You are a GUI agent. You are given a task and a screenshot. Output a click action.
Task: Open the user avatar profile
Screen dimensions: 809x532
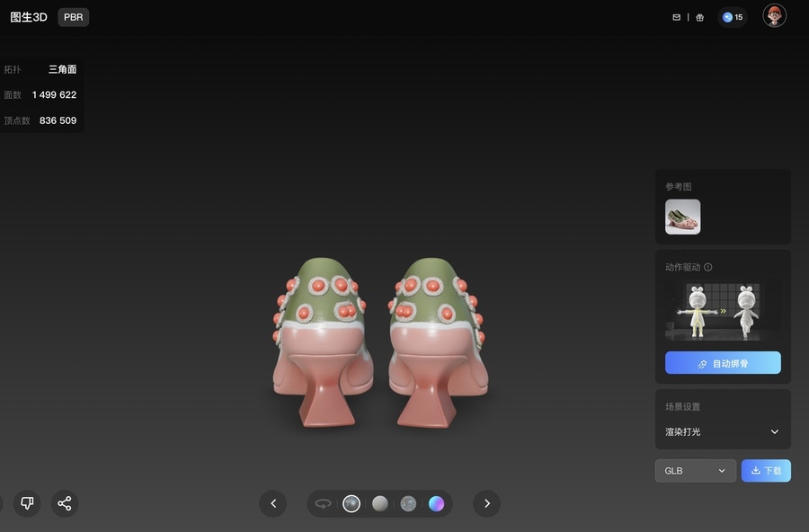pos(775,16)
